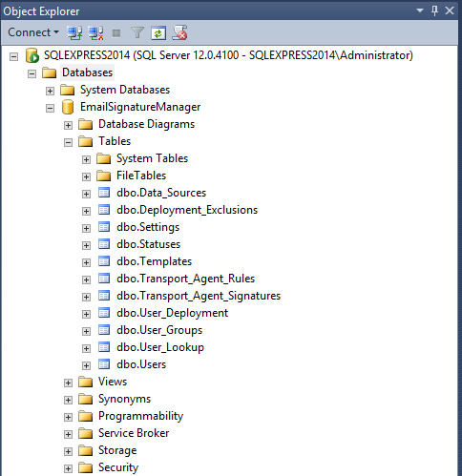The width and height of the screenshot is (462, 476).
Task: Select Database Diagrams folder label
Action: 146,124
